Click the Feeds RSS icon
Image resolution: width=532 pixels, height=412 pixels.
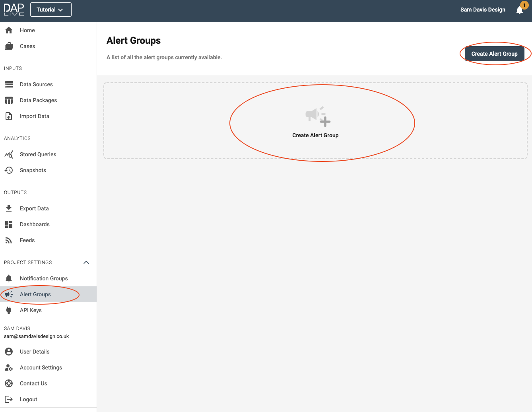pyautogui.click(x=9, y=240)
